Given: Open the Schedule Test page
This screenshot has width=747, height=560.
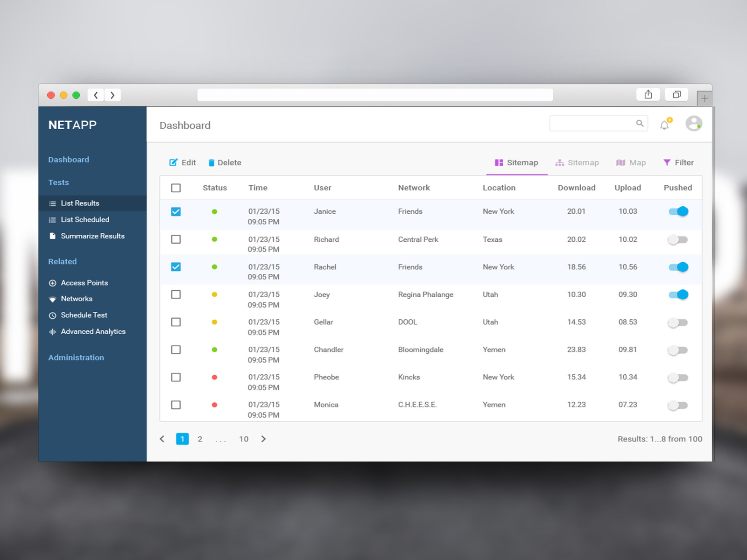Looking at the screenshot, I should click(84, 315).
